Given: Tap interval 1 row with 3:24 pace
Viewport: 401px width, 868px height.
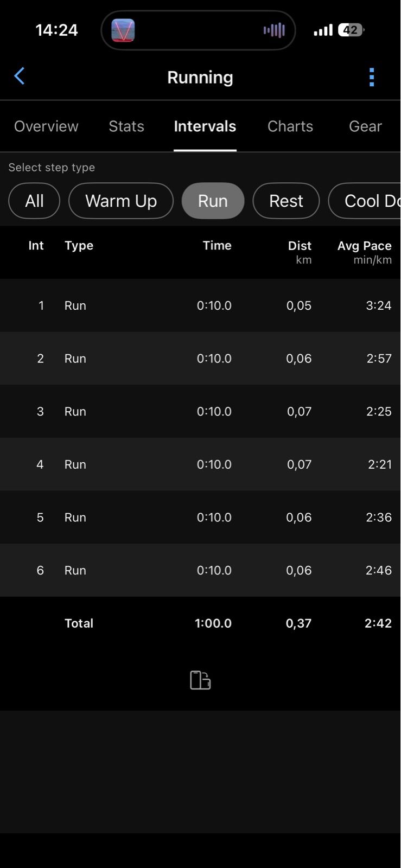Looking at the screenshot, I should coord(200,305).
